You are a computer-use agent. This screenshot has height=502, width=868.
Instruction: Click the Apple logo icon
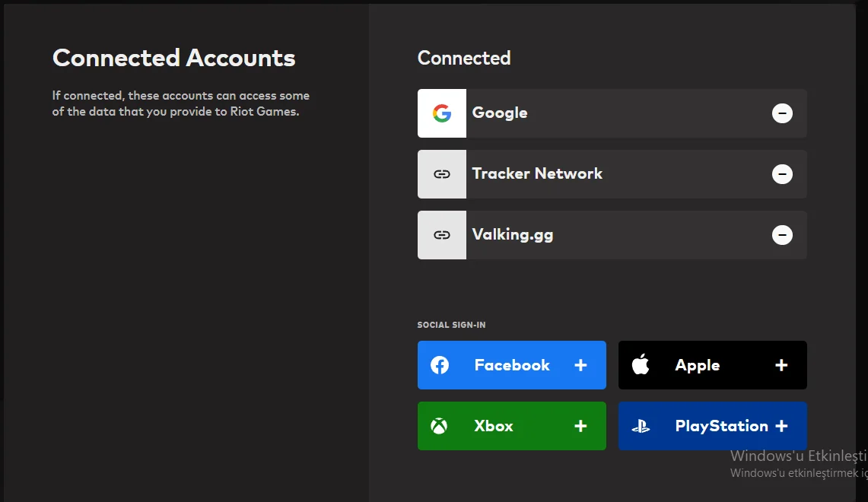[x=641, y=365]
